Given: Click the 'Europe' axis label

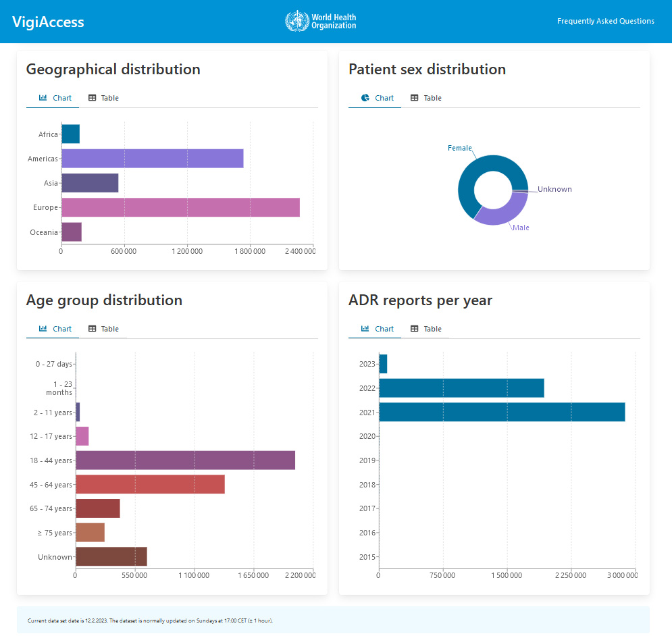Looking at the screenshot, I should coord(45,208).
